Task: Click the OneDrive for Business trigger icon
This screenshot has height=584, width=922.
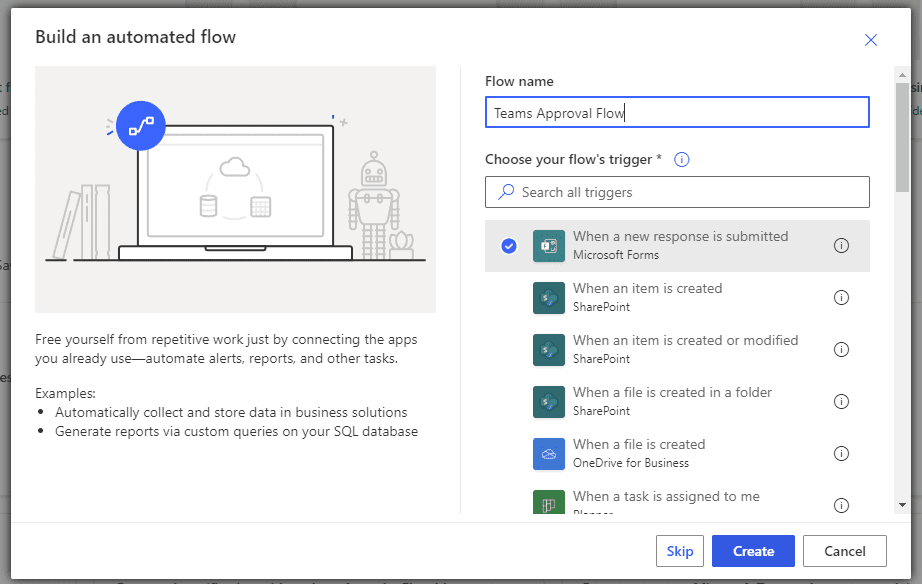Action: (x=549, y=454)
